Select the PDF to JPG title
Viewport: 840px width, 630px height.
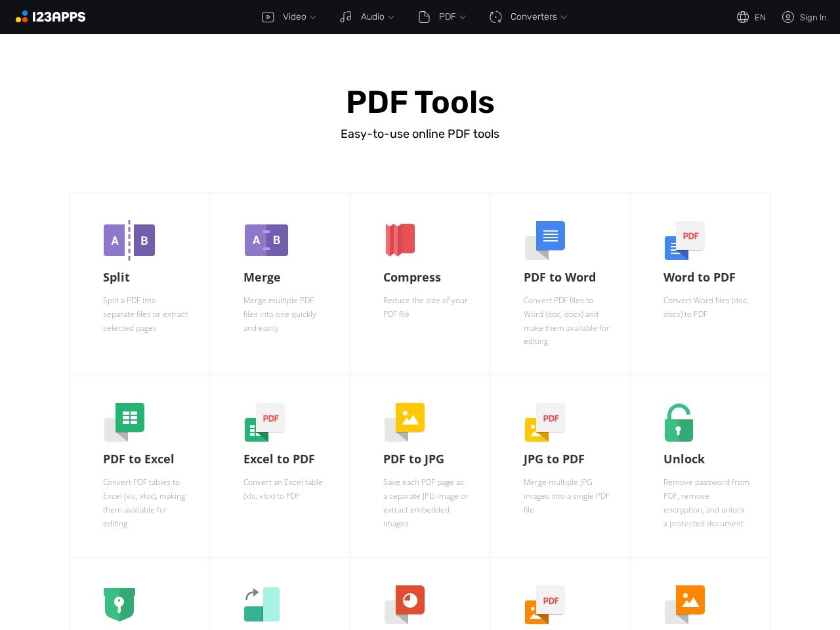(x=413, y=459)
